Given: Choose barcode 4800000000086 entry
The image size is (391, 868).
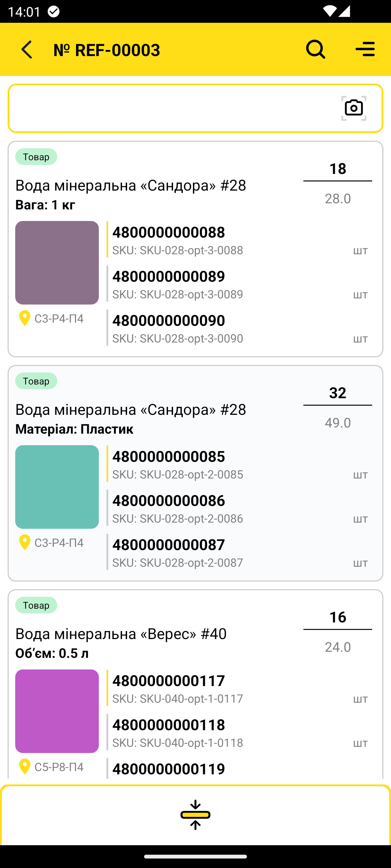Looking at the screenshot, I should (239, 508).
